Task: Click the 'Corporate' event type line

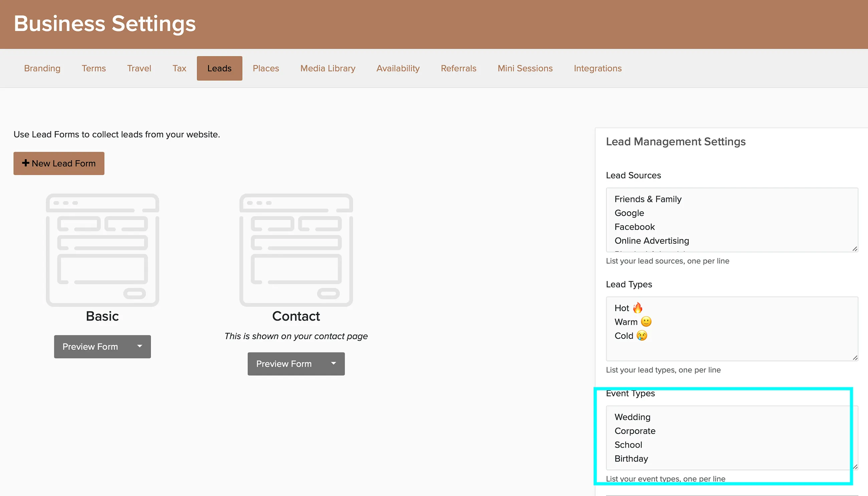Action: click(x=635, y=431)
